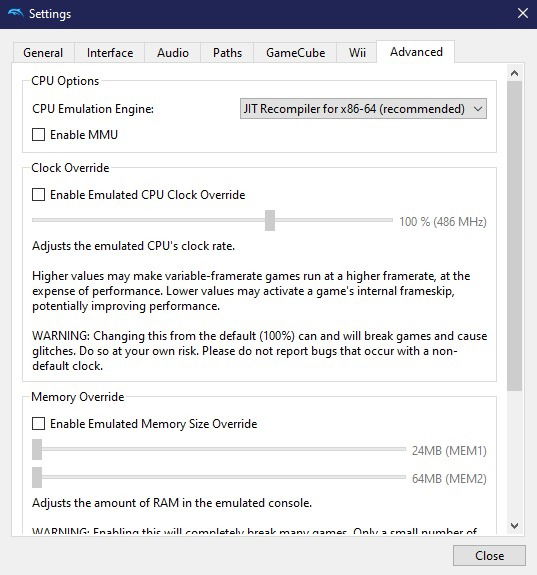Click the scrollbar down arrow icon
This screenshot has height=575, width=537.
point(514,525)
